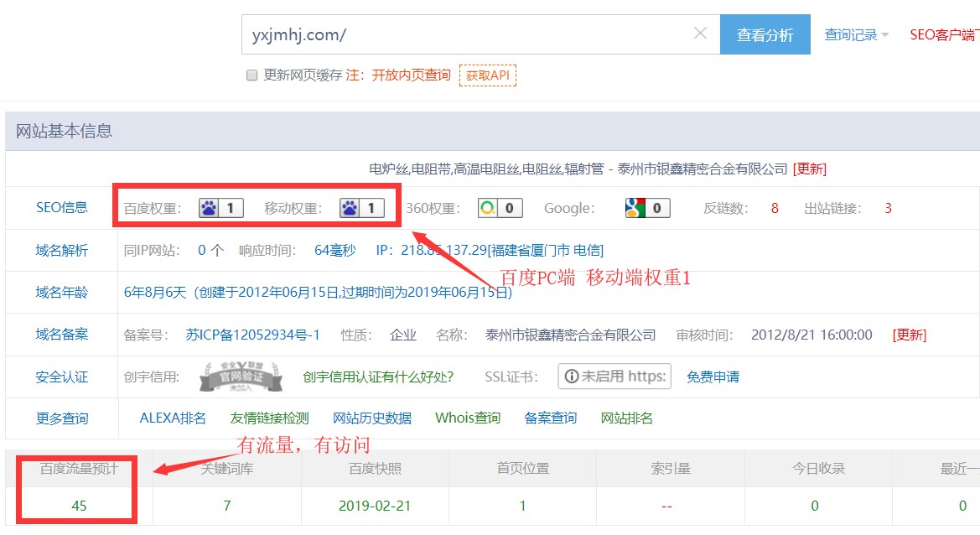This screenshot has width=980, height=535.
Task: Select the 更多查询 row label
Action: click(x=62, y=418)
